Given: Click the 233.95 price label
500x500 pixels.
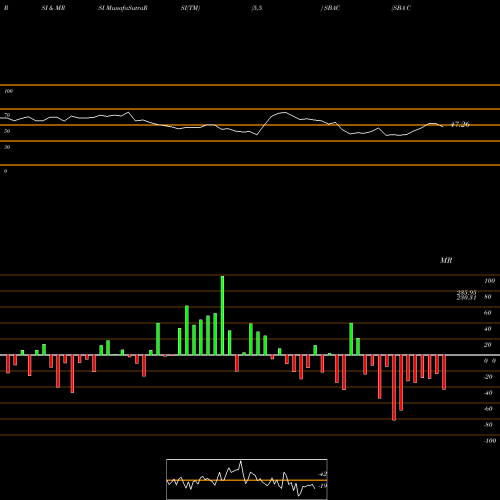Looking at the screenshot, I should click(466, 292).
